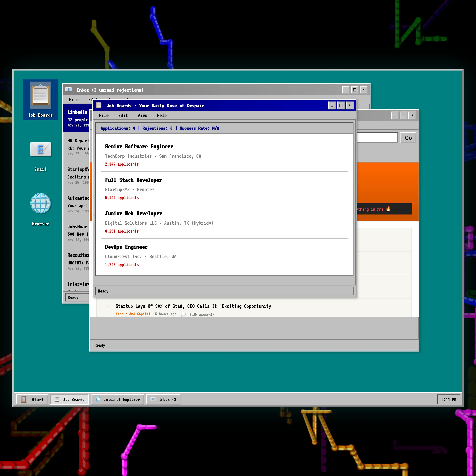The image size is (476, 476).
Task: Launch Browser via the globe desktop icon
Action: tap(40, 203)
